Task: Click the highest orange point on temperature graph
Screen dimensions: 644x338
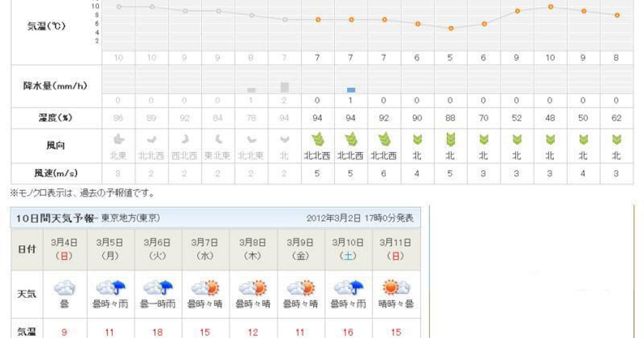Action: click(550, 7)
